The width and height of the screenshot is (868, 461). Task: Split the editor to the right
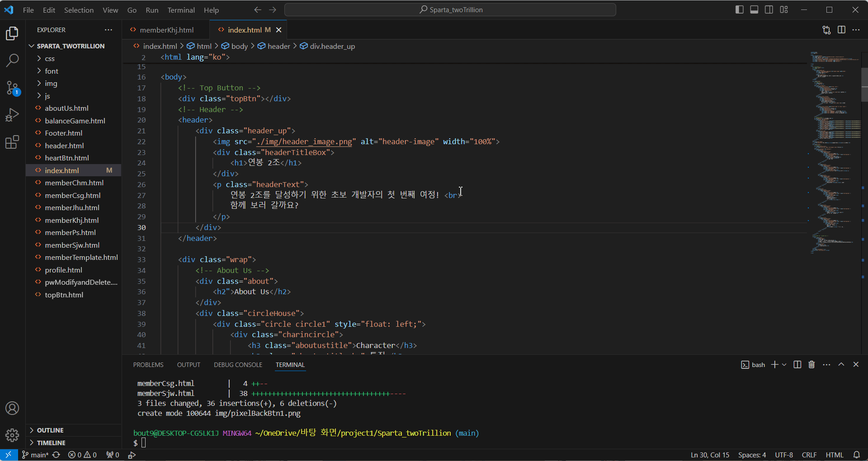point(841,30)
